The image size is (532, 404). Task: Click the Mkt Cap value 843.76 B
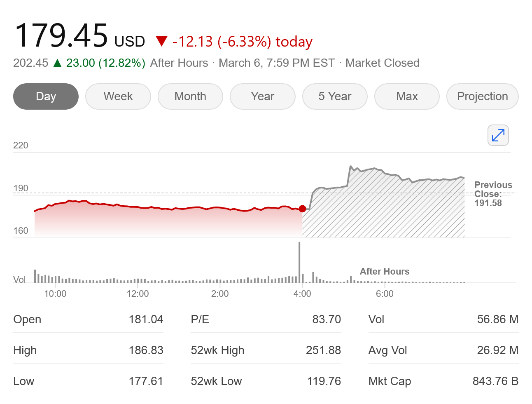[x=495, y=381]
